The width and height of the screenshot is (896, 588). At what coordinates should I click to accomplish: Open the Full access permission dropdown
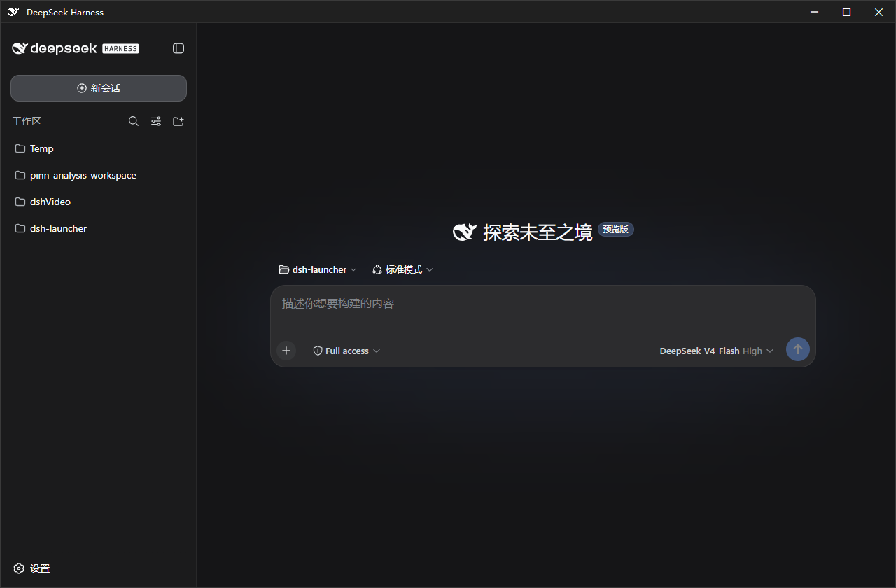[x=346, y=351]
